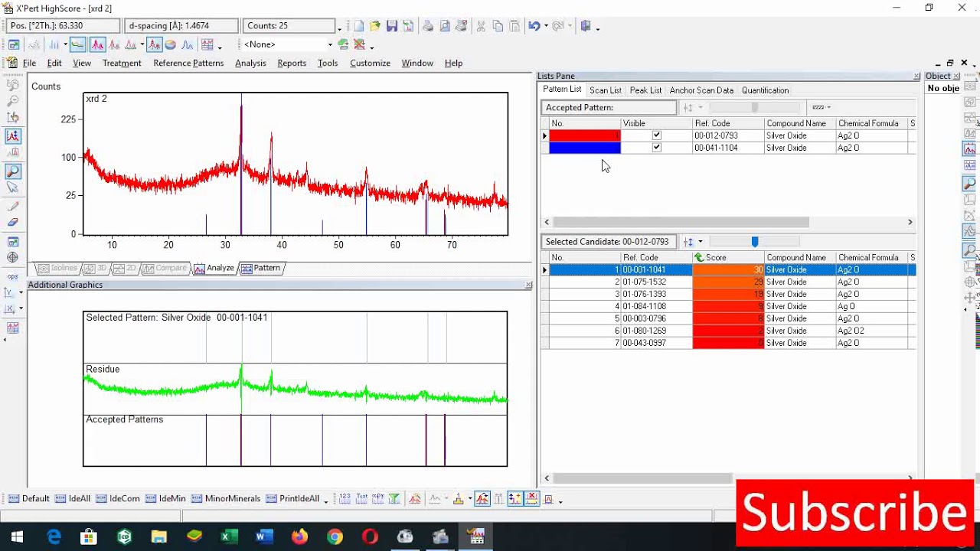This screenshot has height=551, width=980.
Task: Close the Additional Graphics pane
Action: pos(528,285)
